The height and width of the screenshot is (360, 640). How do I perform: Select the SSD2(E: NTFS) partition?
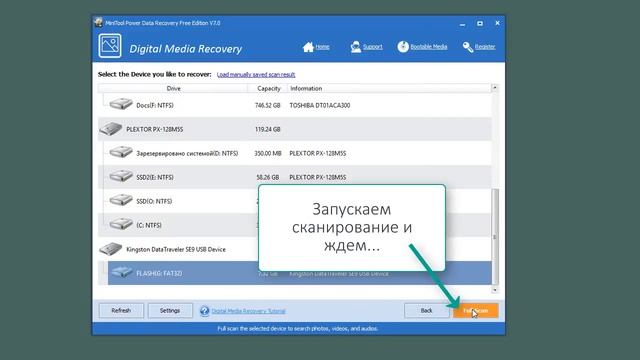[x=295, y=178]
